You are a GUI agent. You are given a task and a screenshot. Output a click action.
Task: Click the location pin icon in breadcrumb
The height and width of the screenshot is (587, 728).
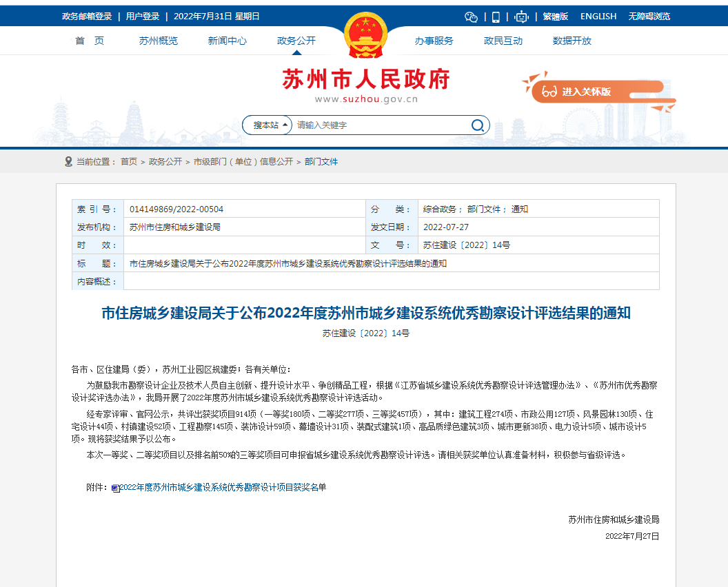click(68, 162)
